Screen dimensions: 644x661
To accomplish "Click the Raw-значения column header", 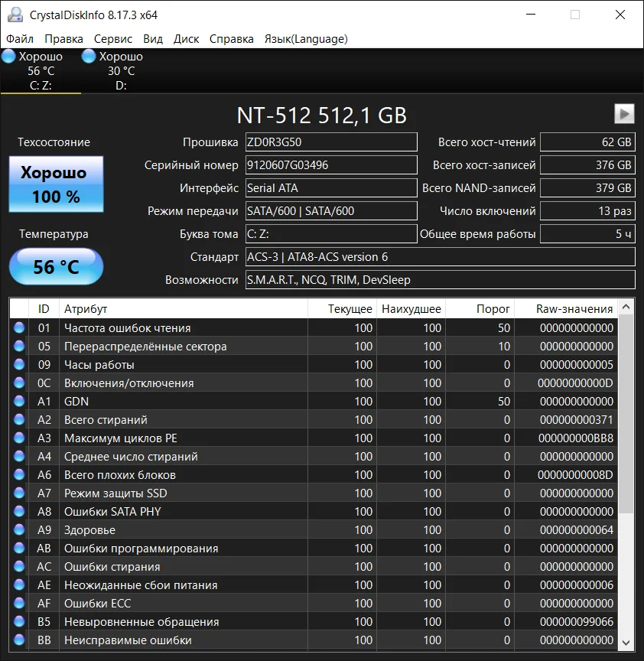I will tap(566, 309).
